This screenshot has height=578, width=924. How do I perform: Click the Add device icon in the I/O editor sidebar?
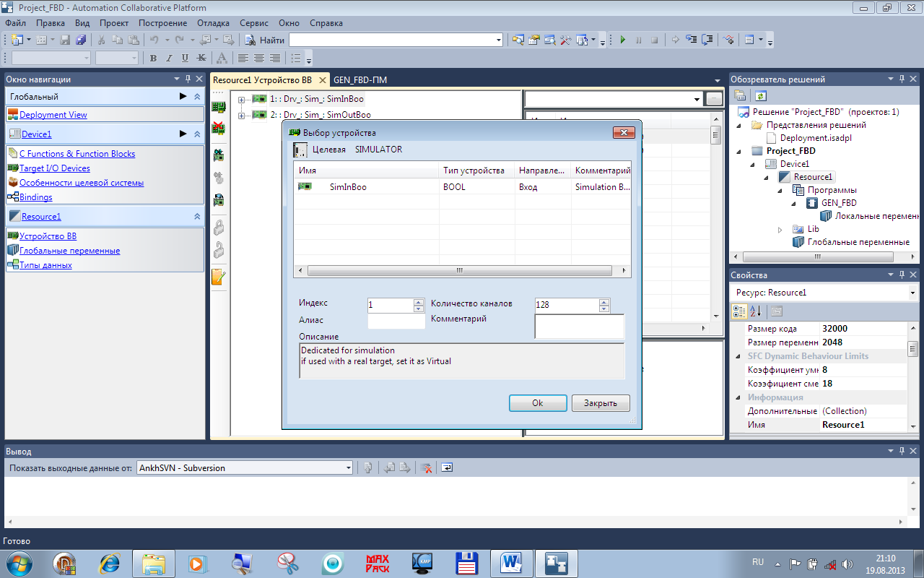coord(218,107)
